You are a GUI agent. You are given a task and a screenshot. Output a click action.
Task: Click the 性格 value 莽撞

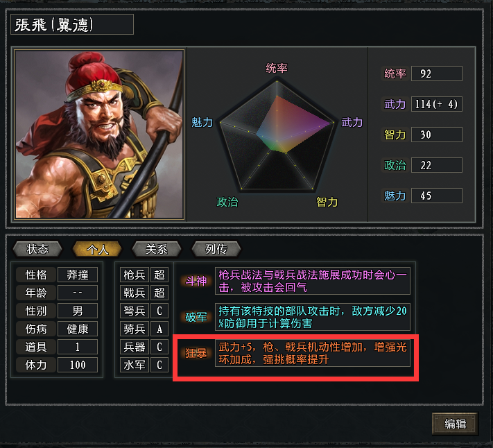(78, 275)
